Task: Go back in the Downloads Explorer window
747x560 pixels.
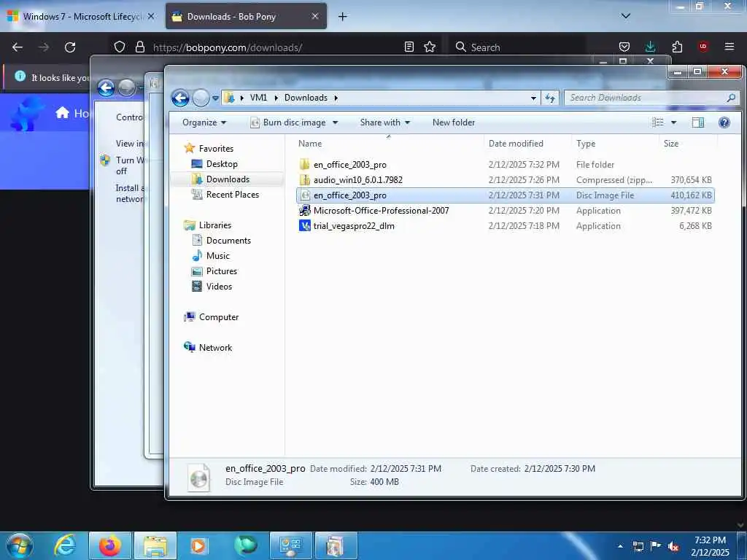Action: (180, 98)
